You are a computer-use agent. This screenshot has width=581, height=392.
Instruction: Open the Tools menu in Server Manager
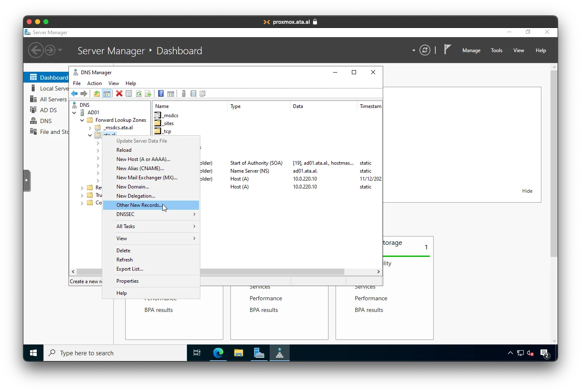(497, 50)
